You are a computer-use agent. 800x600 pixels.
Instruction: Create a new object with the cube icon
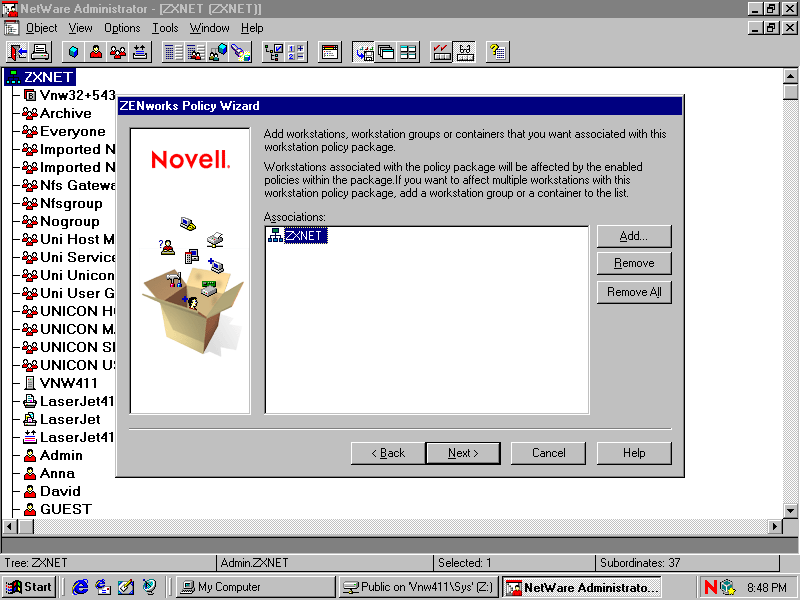click(73, 52)
